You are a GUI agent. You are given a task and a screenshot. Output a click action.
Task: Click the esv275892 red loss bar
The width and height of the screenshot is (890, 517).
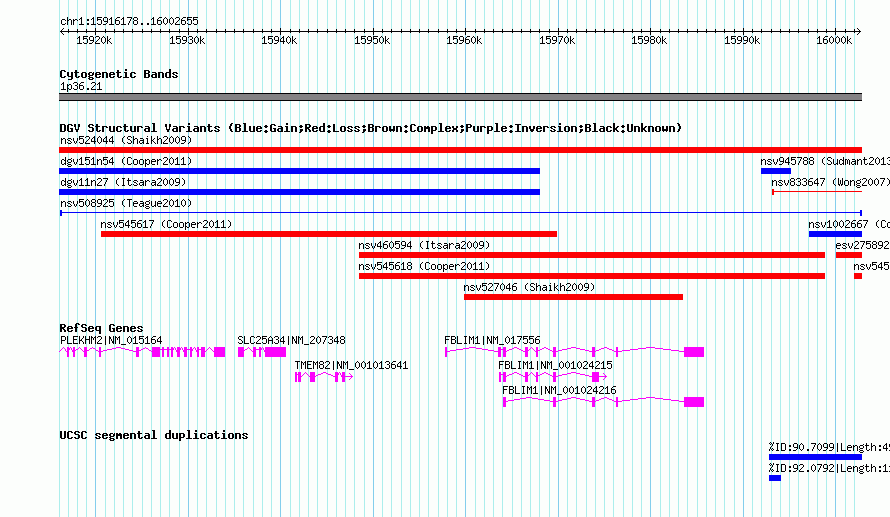point(849,255)
